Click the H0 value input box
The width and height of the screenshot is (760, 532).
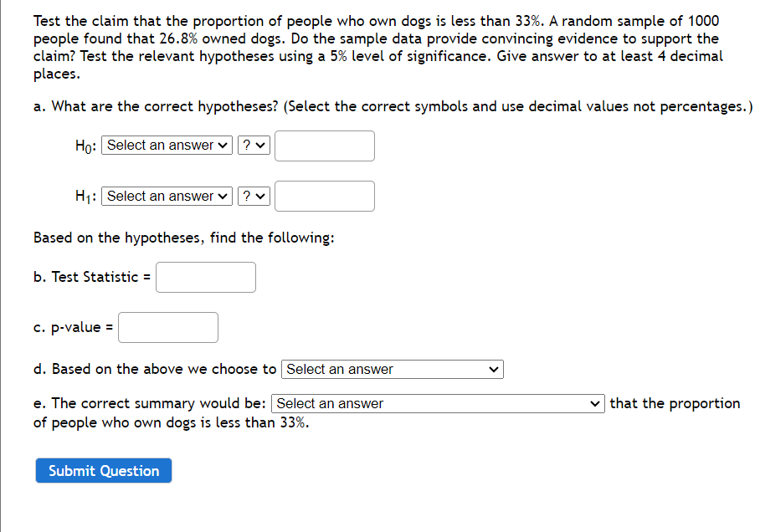coord(325,145)
